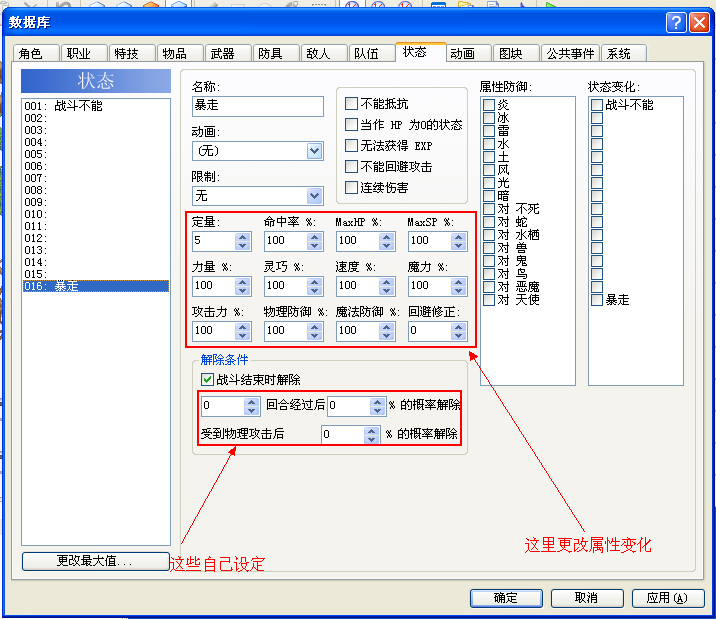Click the help question mark icon
The image size is (716, 619).
click(676, 22)
